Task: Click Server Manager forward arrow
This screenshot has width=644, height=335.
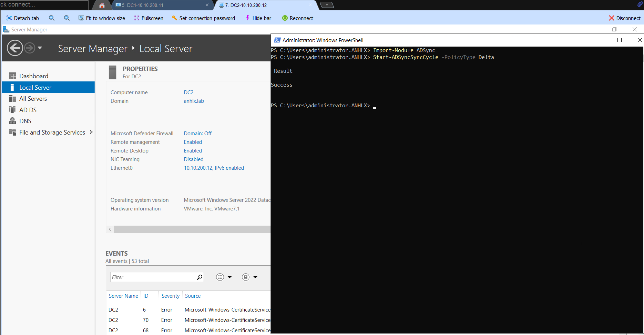Action: pos(30,48)
